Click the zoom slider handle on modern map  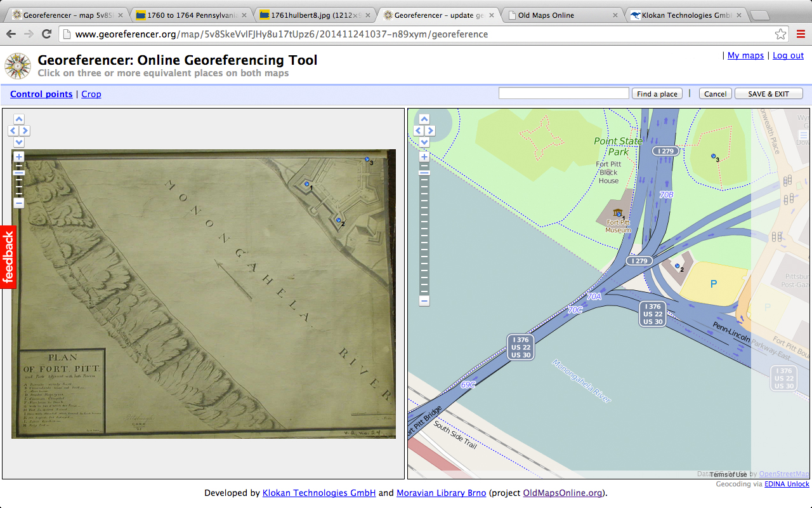(x=424, y=173)
